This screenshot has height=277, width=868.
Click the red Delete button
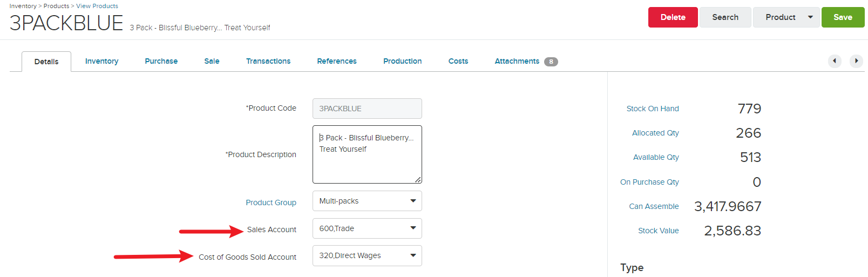coord(673,17)
